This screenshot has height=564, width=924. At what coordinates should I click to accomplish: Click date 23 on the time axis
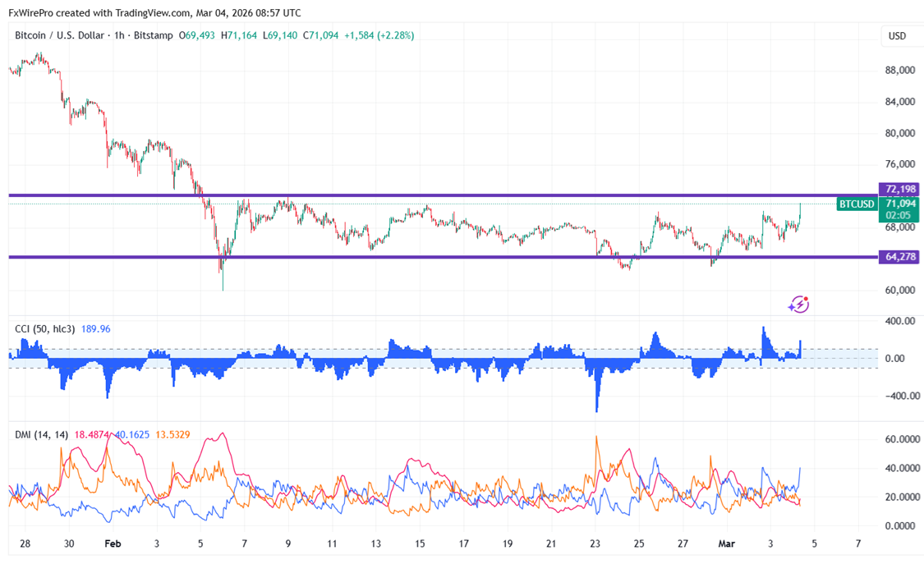pyautogui.click(x=595, y=543)
